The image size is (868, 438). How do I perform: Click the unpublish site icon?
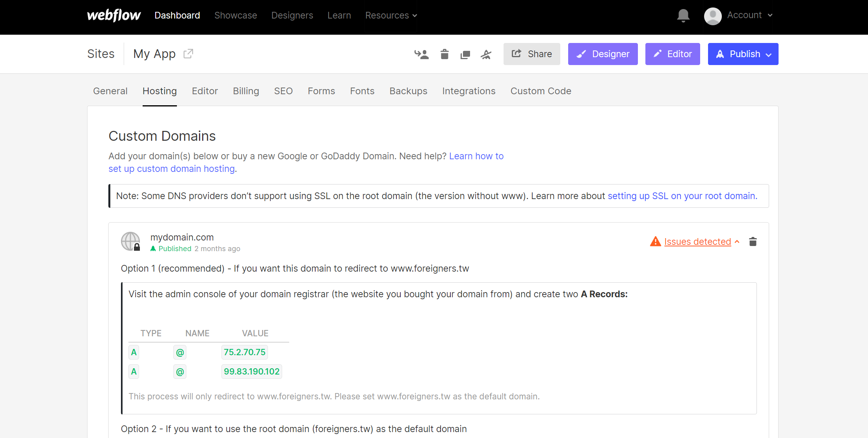[486, 54]
